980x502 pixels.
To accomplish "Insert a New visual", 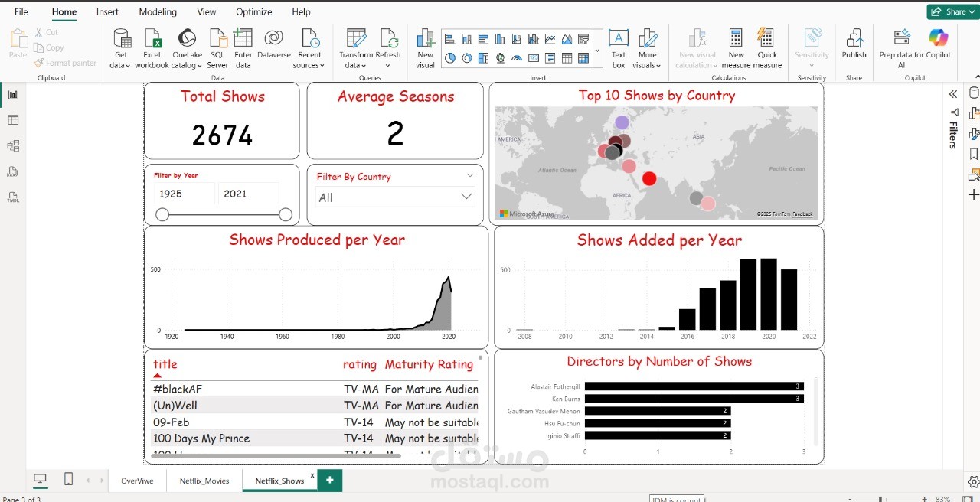I will pyautogui.click(x=425, y=49).
